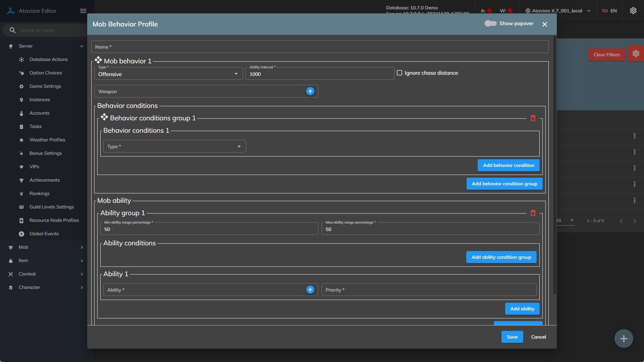Click the Behavior conditions group 1 move icon

pos(104,117)
